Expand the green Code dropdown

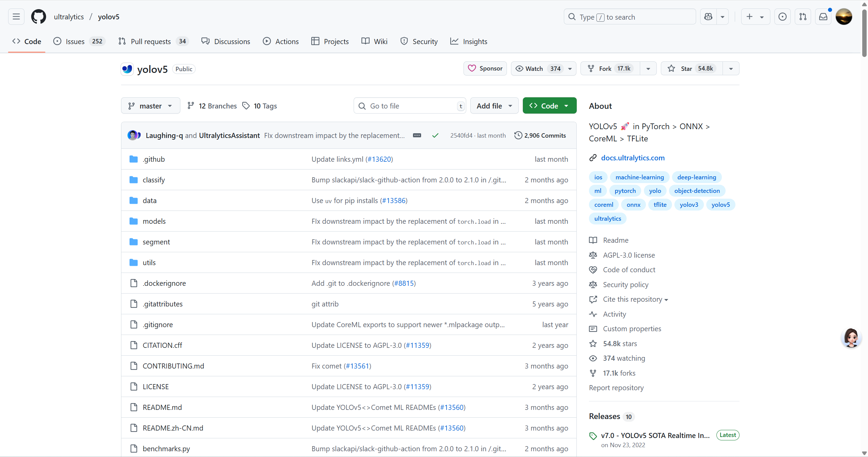point(549,106)
